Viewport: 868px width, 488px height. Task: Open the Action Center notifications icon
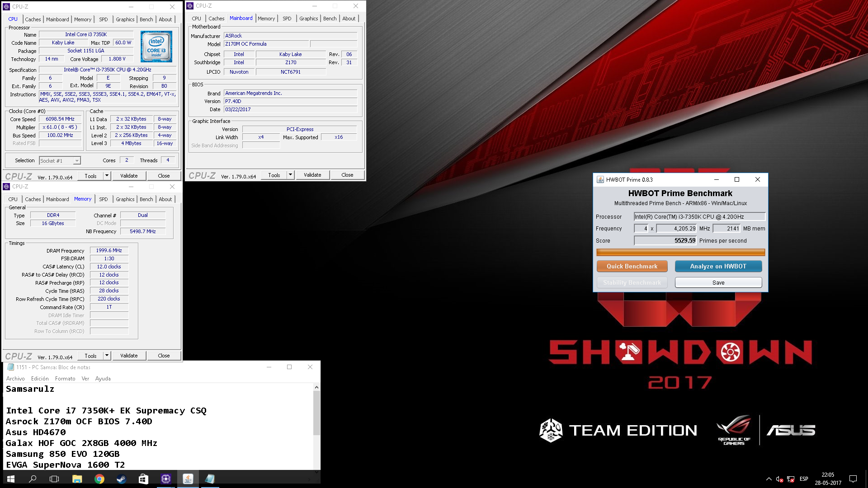[853, 479]
